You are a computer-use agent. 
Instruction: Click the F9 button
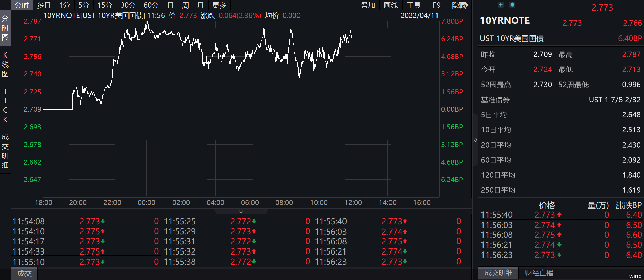pyautogui.click(x=436, y=5)
